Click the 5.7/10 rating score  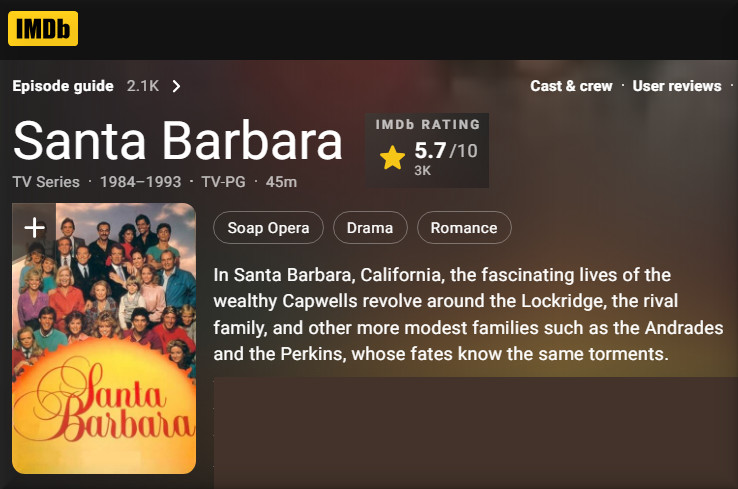(446, 151)
